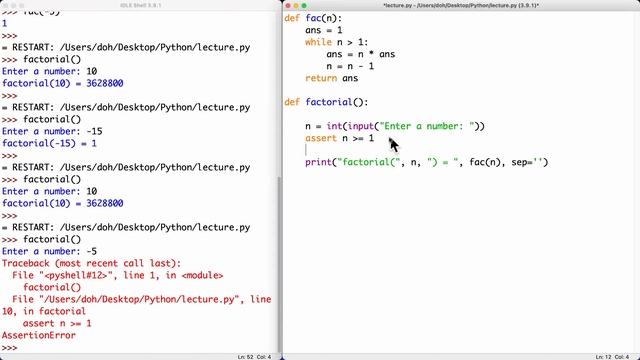Click the lecture.py editor title bar text
The width and height of the screenshot is (640, 360).
(461, 5)
